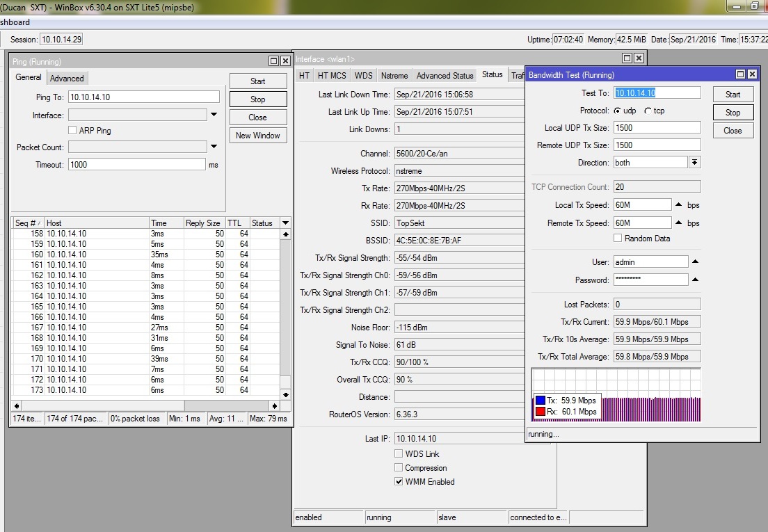Viewport: 768px width, 532px height.
Task: Maximize the Interface wlan1 window
Action: tap(627, 58)
